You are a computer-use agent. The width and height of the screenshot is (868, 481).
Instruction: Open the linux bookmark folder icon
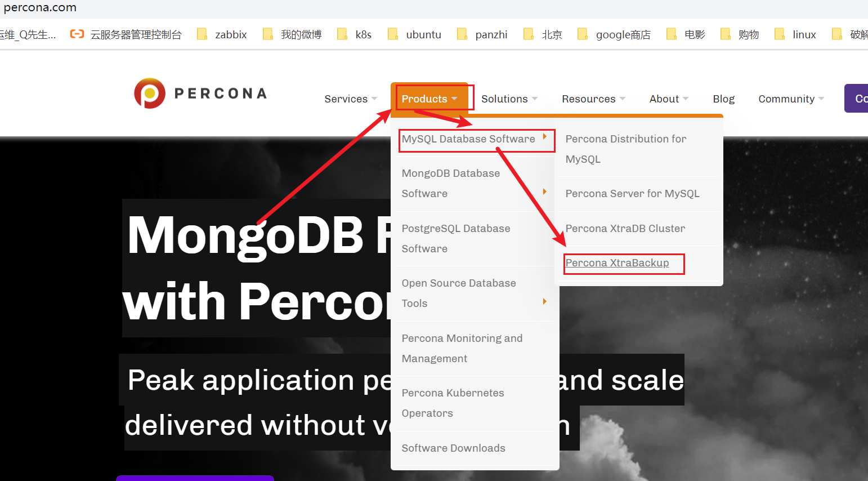click(x=780, y=34)
